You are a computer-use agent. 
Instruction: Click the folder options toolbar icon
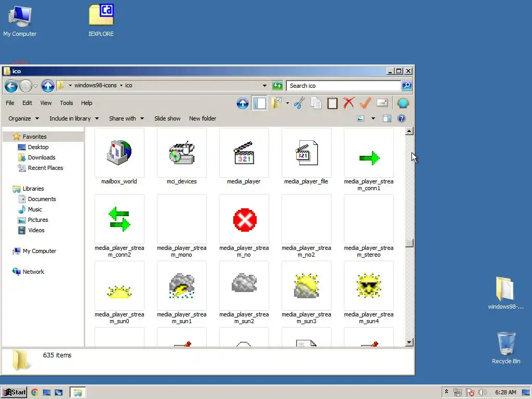(x=277, y=103)
